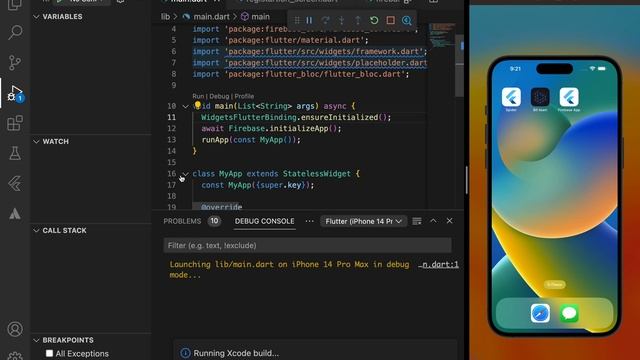This screenshot has height=360, width=640.
Task: Pause the debug session
Action: 309,20
